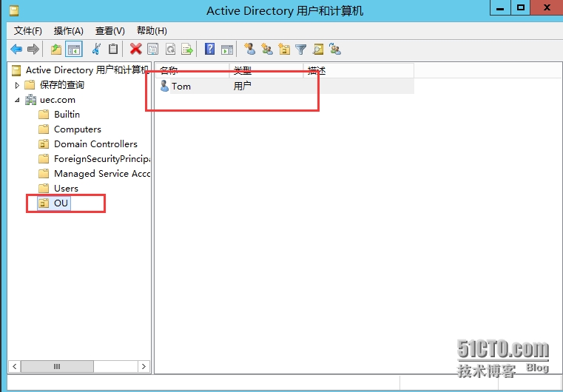Viewport: 563px width, 392px height.
Task: Expand the 保存的查询 tree node arrow
Action: (17, 85)
